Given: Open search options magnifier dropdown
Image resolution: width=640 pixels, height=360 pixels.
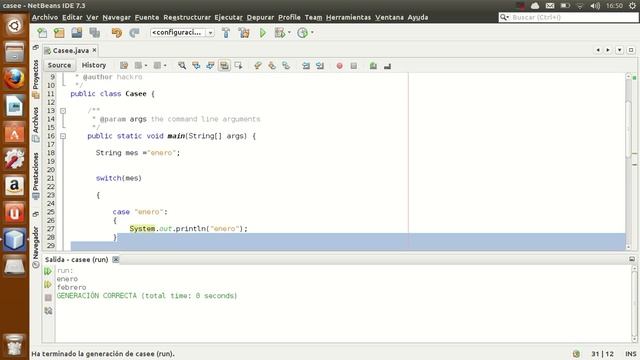Looking at the screenshot, I should [504, 17].
